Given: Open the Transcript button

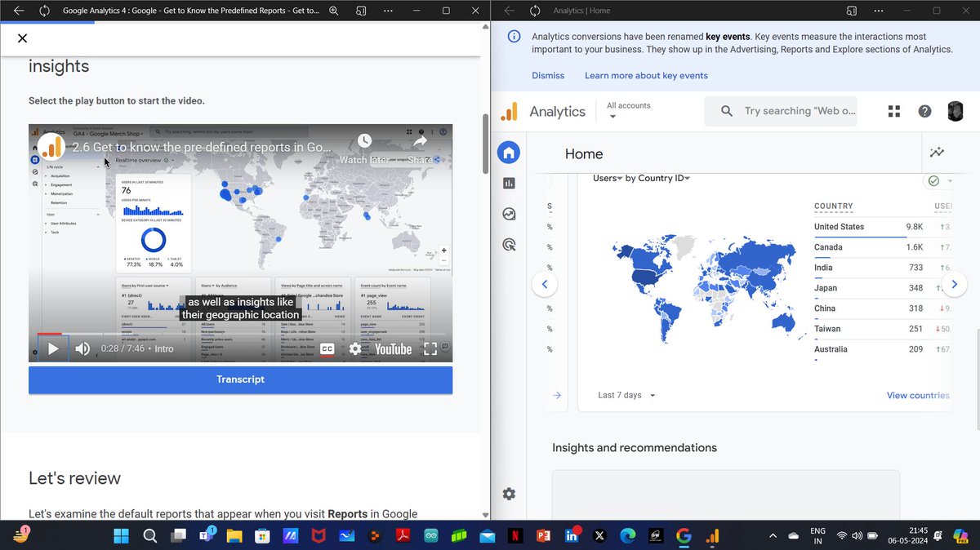Looking at the screenshot, I should 240,379.
